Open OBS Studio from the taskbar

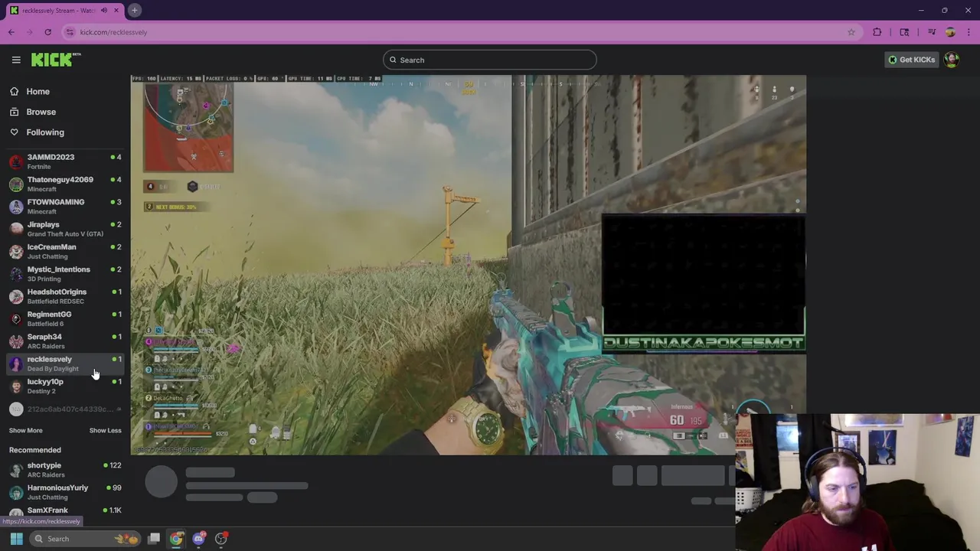click(x=221, y=539)
